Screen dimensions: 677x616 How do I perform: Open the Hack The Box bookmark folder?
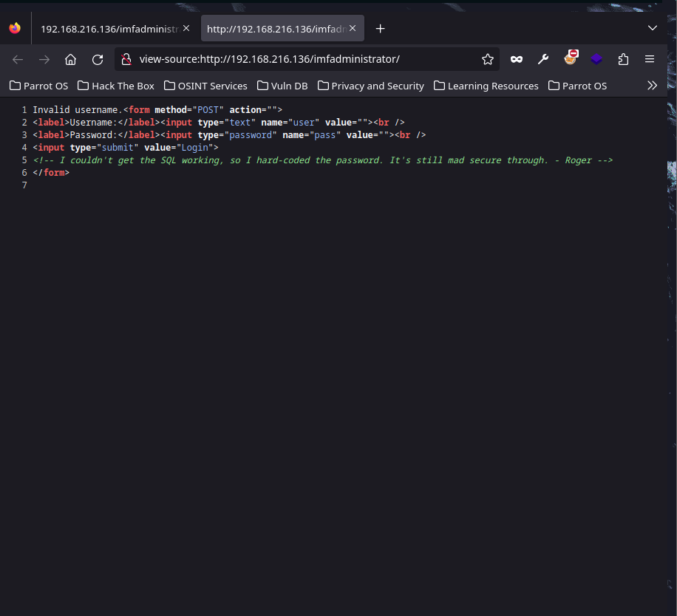pyautogui.click(x=116, y=86)
